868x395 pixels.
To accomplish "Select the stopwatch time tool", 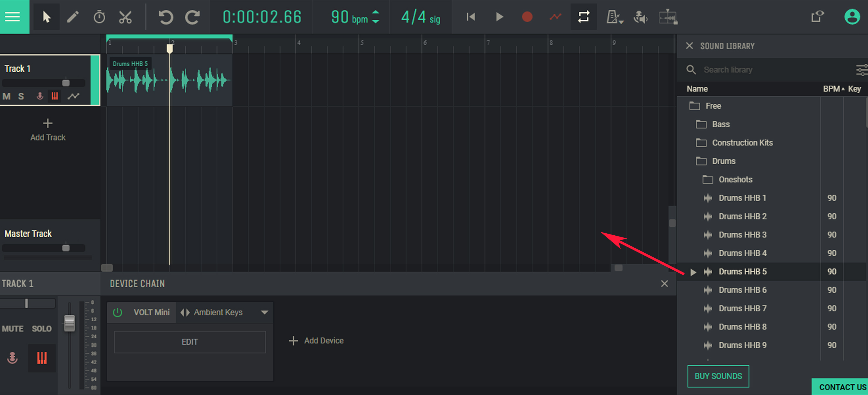I will pos(99,17).
